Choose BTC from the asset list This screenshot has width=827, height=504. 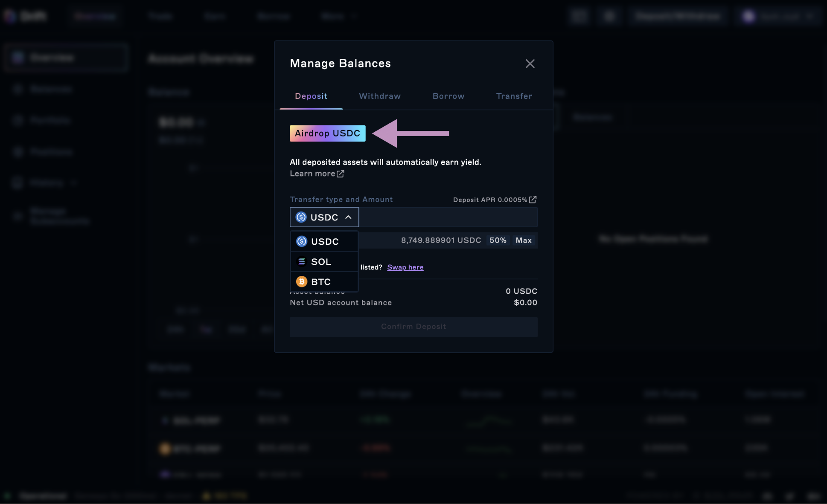(321, 282)
